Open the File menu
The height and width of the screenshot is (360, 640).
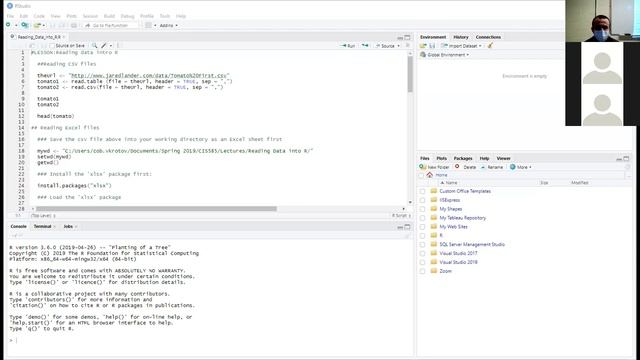(x=10, y=16)
